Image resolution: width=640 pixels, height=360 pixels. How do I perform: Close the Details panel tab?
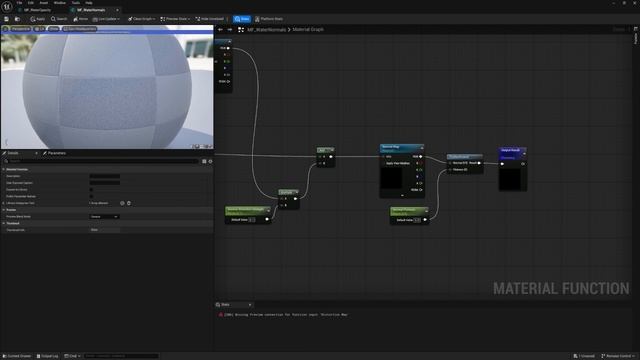point(36,153)
